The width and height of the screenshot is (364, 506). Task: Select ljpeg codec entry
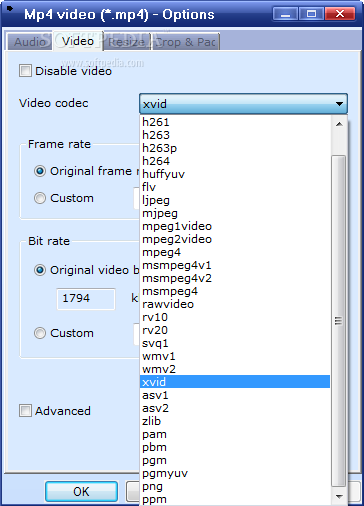(235, 200)
